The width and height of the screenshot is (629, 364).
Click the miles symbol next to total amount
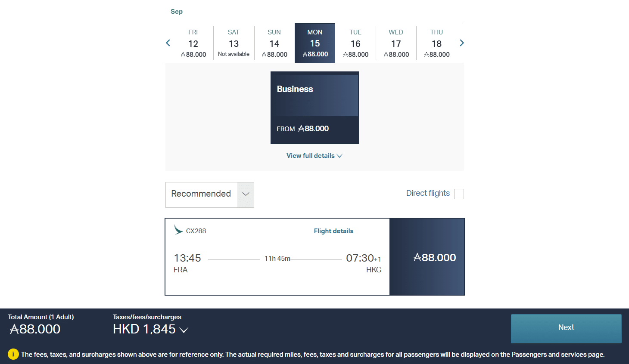[x=14, y=329]
